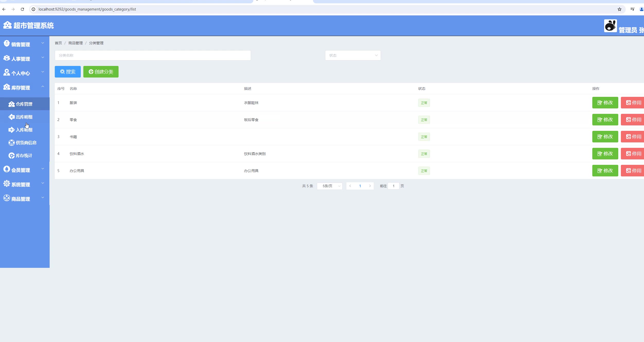Open 出库明细 submenu item
The height and width of the screenshot is (342, 644).
pyautogui.click(x=25, y=117)
